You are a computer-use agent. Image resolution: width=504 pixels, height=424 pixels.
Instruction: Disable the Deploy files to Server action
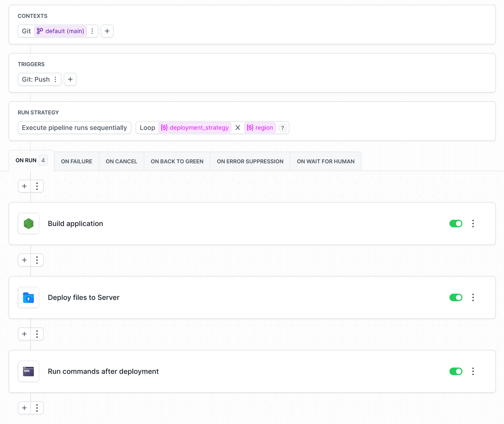(456, 298)
